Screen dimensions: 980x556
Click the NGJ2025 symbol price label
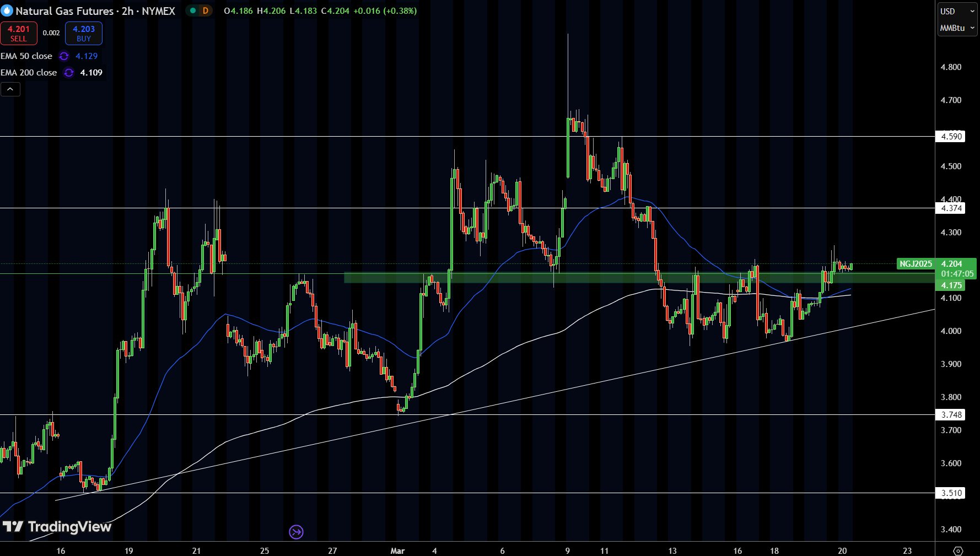point(916,264)
